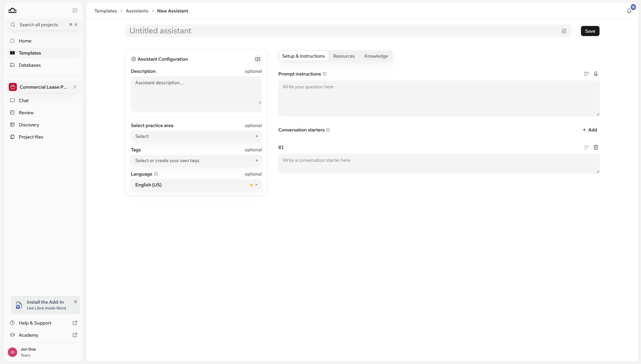Click the conversation starter text field
This screenshot has width=641, height=364.
(x=439, y=164)
